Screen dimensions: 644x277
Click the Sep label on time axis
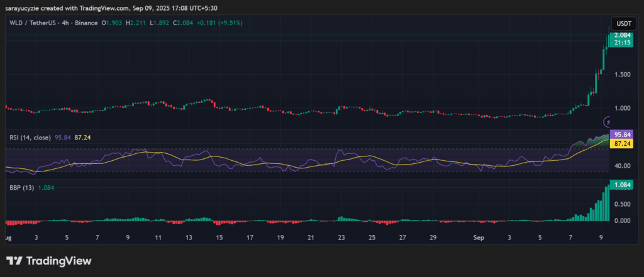(x=479, y=237)
